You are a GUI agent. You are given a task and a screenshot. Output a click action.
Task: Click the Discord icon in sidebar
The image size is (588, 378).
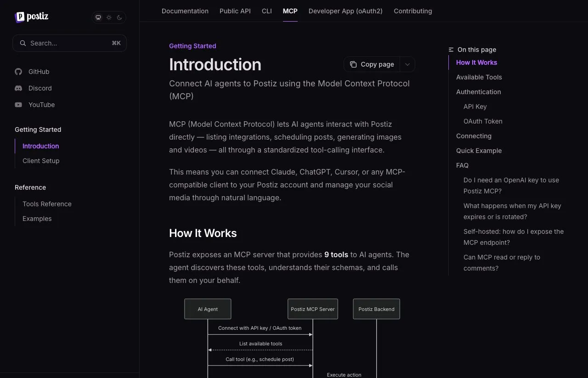tap(18, 88)
